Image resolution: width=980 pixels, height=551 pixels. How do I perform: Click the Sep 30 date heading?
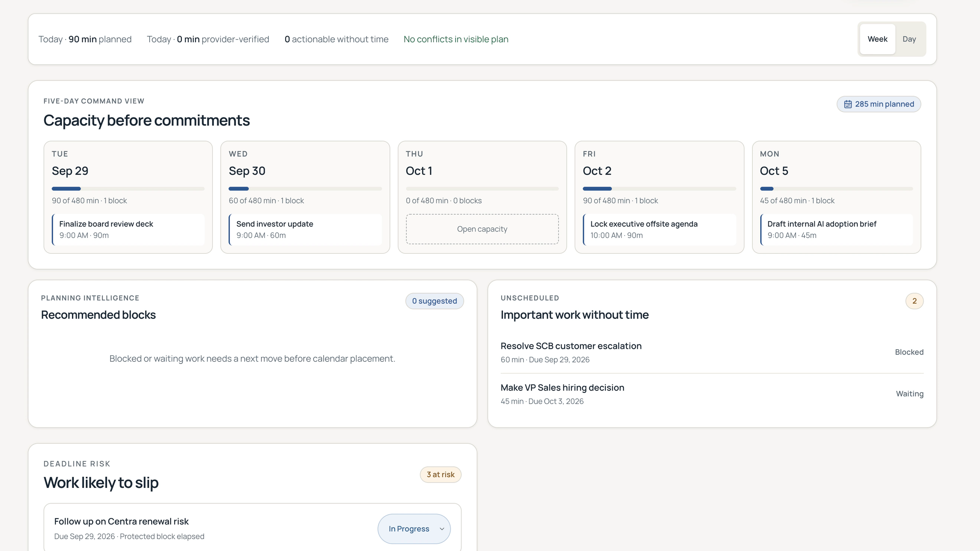click(x=247, y=171)
